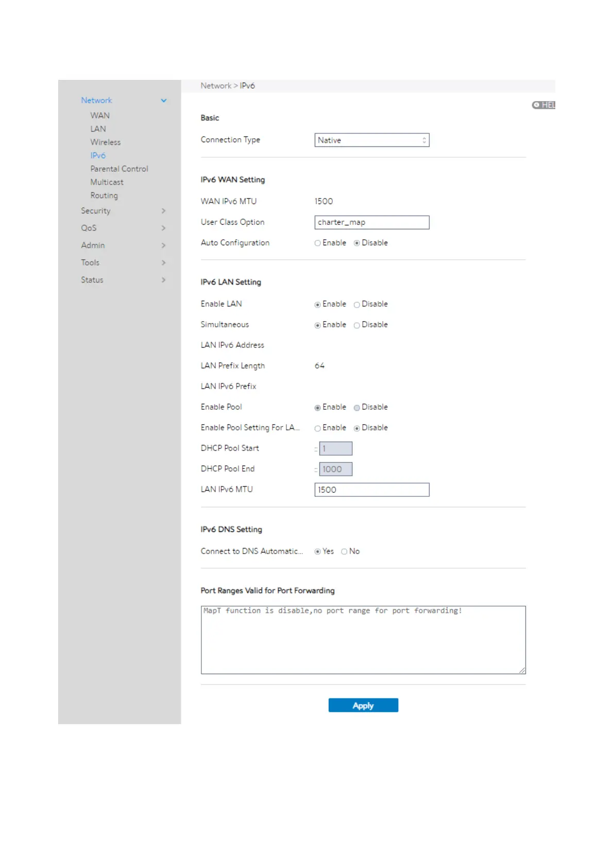
Task: Open the Connection Type dropdown
Action: [372, 140]
